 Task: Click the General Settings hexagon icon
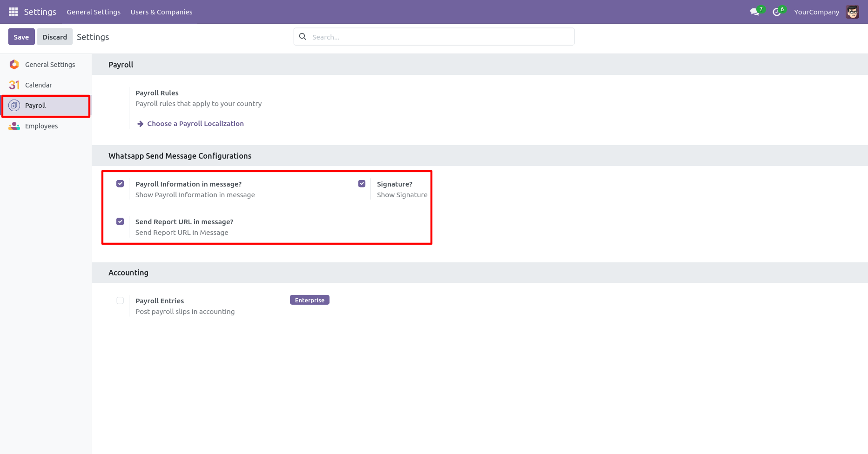pos(14,64)
